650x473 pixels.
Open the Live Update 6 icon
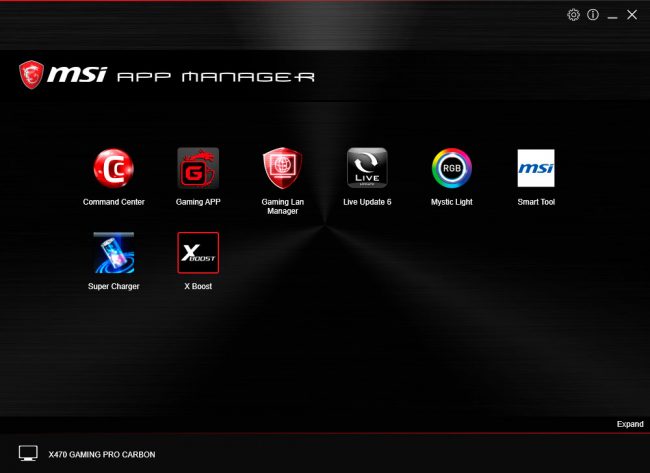pyautogui.click(x=367, y=168)
